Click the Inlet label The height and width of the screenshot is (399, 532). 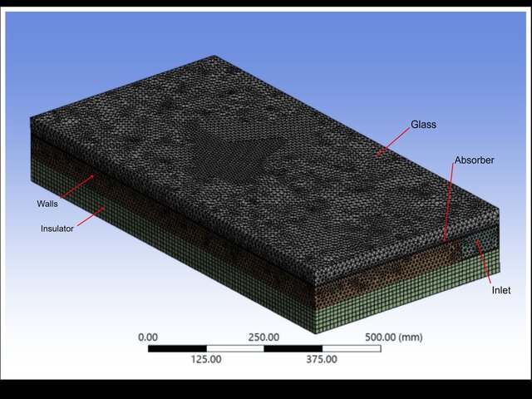pos(501,290)
